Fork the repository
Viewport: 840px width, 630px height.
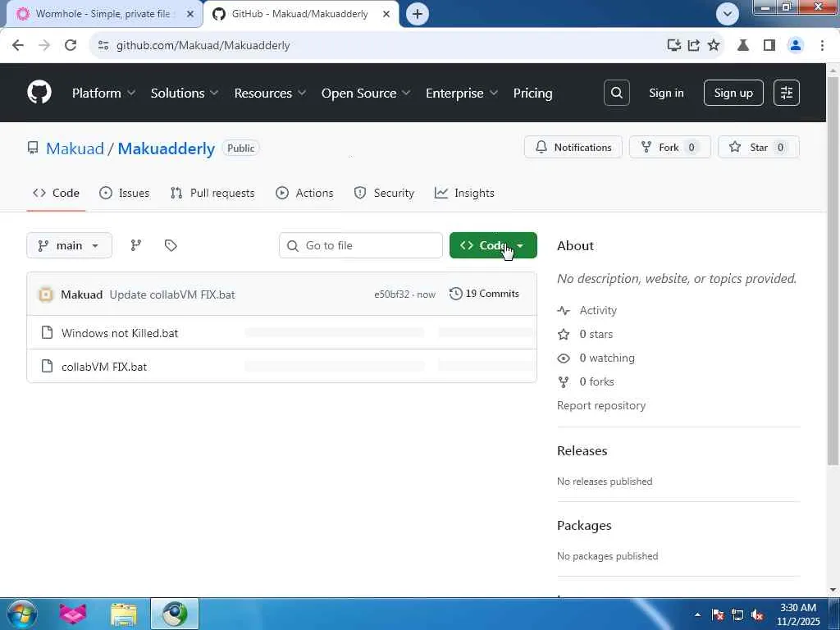pos(669,147)
